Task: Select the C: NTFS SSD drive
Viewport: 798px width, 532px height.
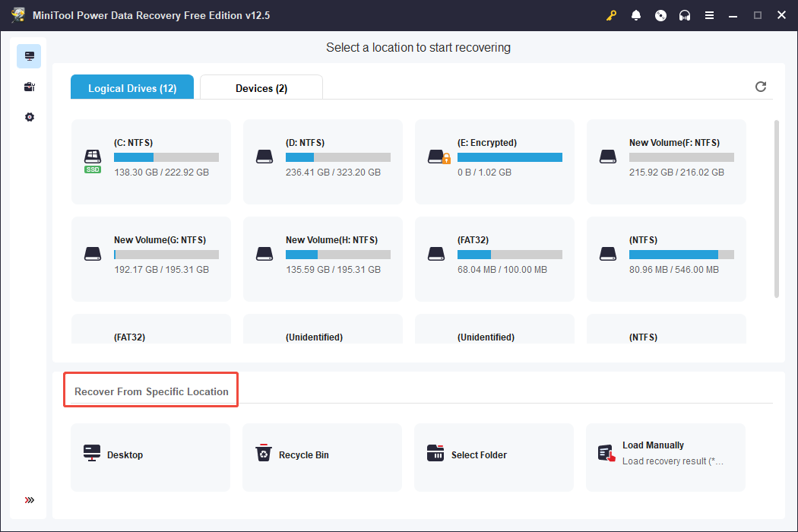Action: (151, 161)
